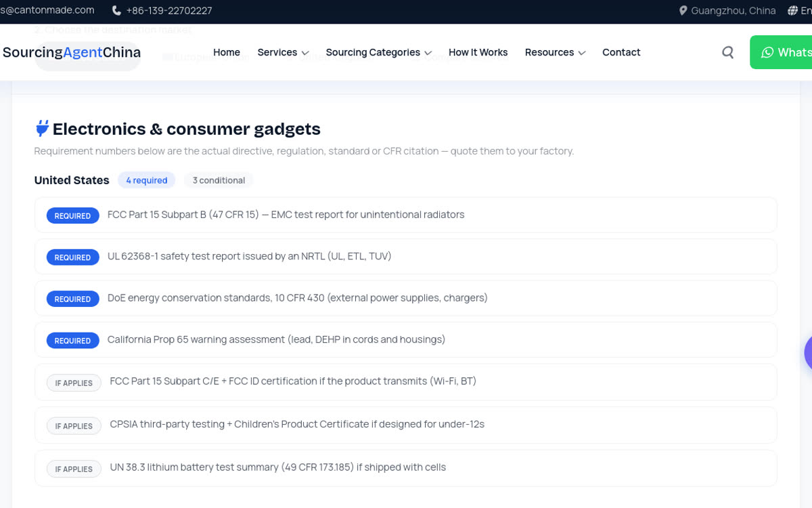Click the WhatsApp icon in green button
The height and width of the screenshot is (508, 812).
pos(767,52)
